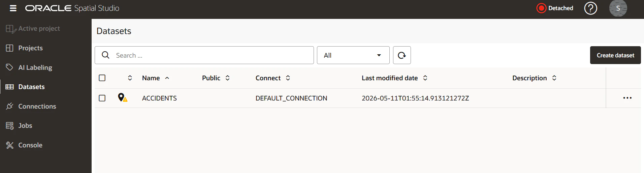Click the Create dataset button
The image size is (644, 173).
point(615,55)
